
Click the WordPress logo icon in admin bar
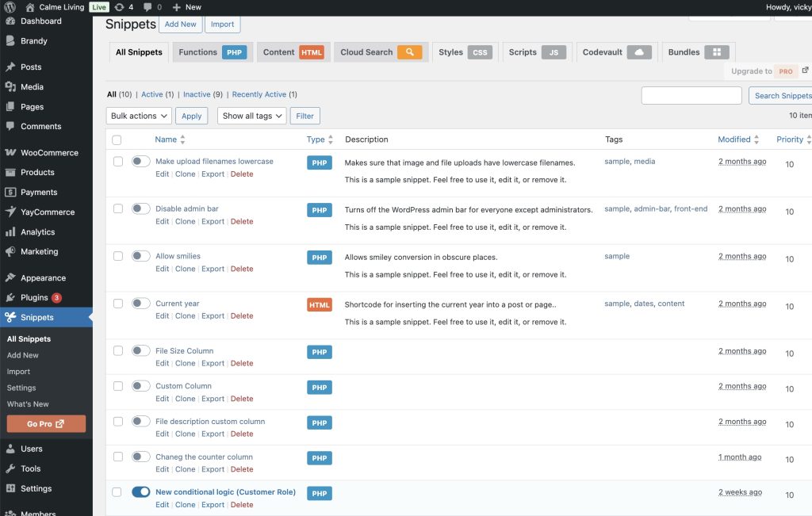pyautogui.click(x=10, y=7)
